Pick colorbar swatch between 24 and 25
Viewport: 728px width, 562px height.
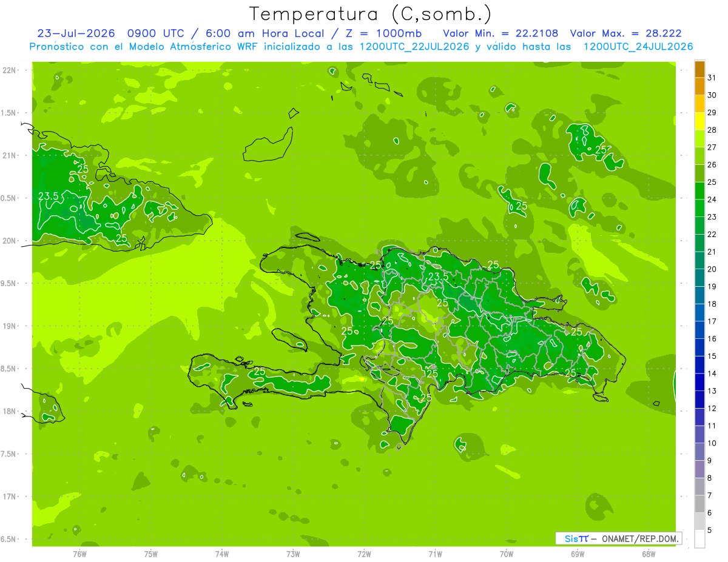(x=699, y=191)
